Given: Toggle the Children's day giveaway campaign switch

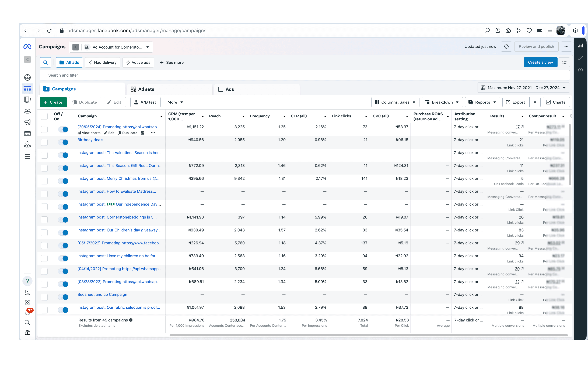Looking at the screenshot, I should (63, 233).
